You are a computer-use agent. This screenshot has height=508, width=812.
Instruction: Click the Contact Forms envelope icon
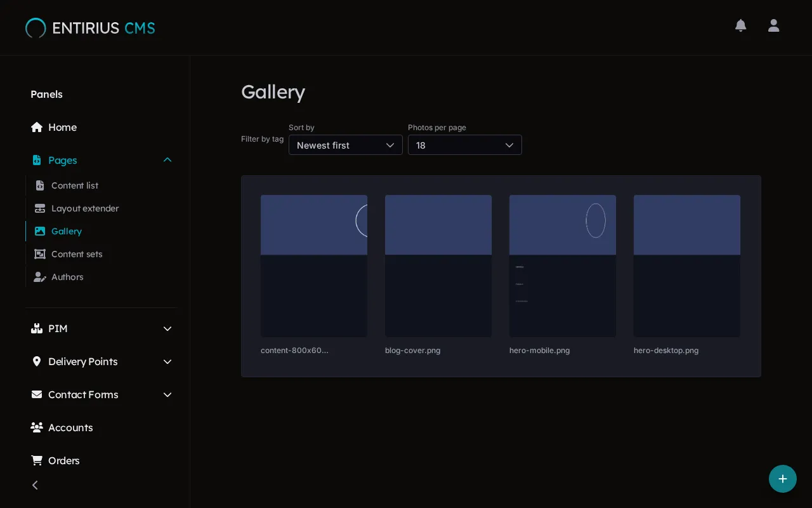coord(37,394)
